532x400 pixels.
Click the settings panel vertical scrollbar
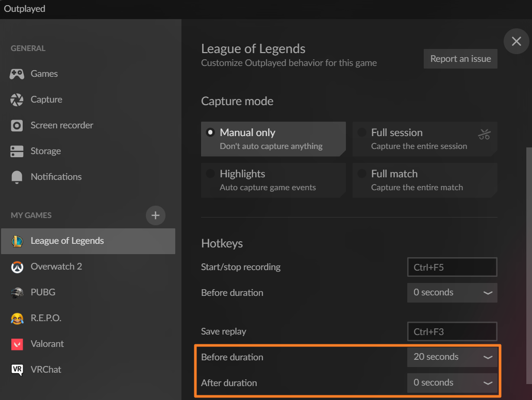(529, 265)
